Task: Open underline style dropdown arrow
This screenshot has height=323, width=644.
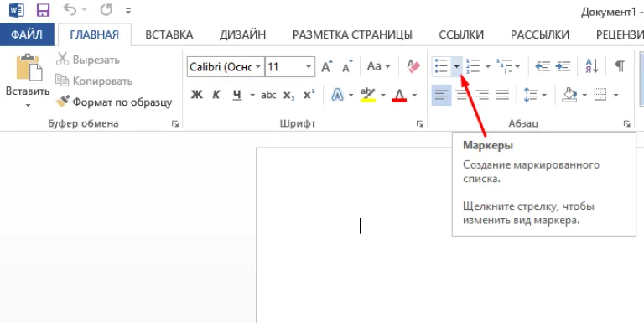Action: pos(252,96)
